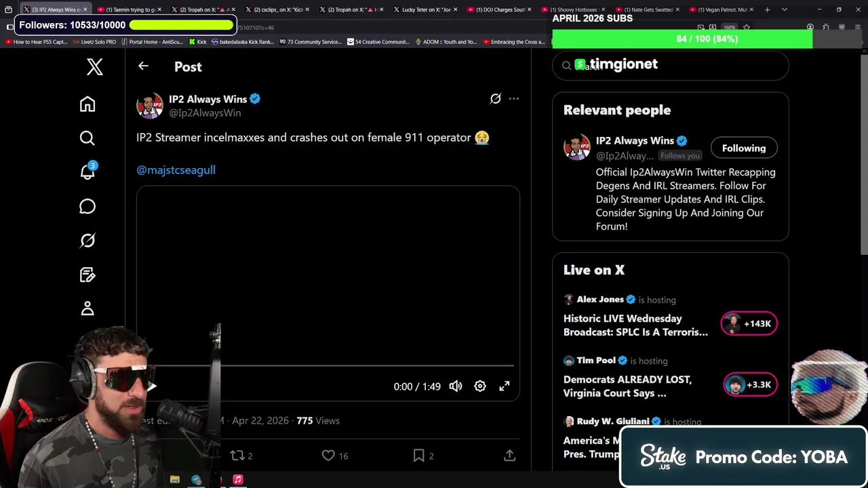868x488 pixels.
Task: Open the LiveU Solo PRO bookmark
Action: click(x=94, y=42)
